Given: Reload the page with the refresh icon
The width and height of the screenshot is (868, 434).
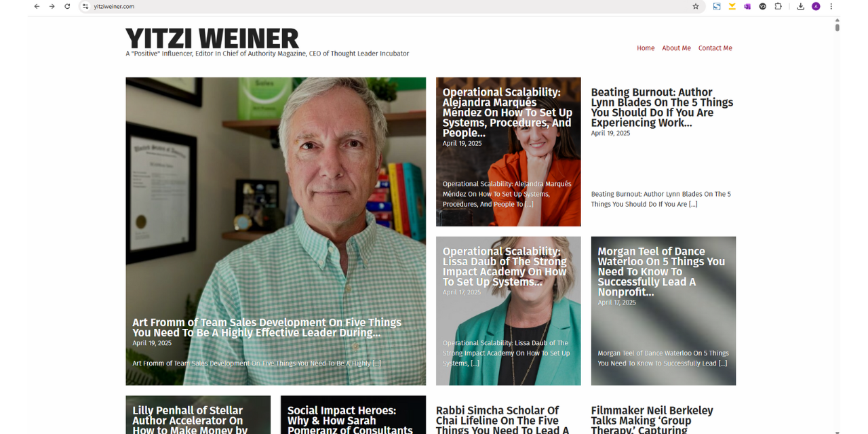Looking at the screenshot, I should click(x=67, y=6).
